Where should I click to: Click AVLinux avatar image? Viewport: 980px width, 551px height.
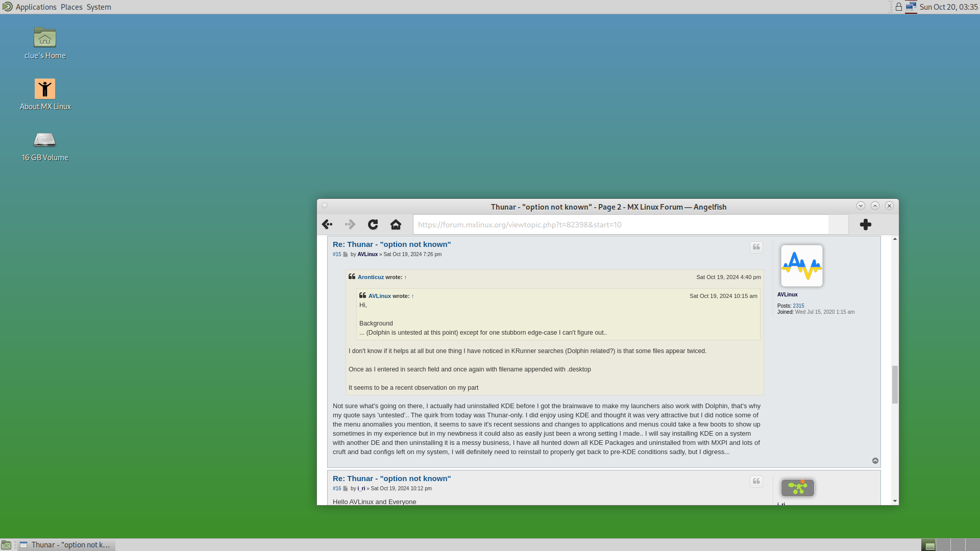[801, 266]
